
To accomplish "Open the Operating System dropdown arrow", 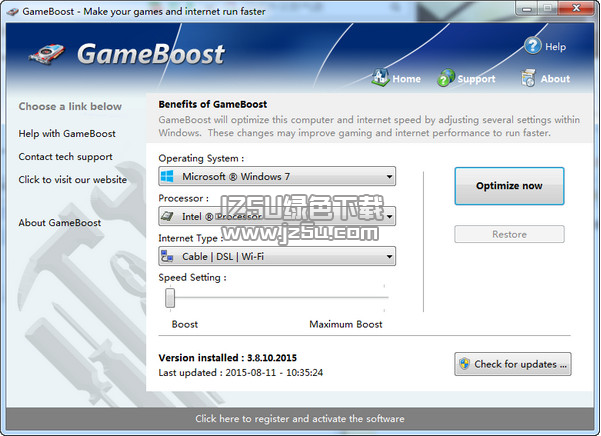I will [389, 177].
